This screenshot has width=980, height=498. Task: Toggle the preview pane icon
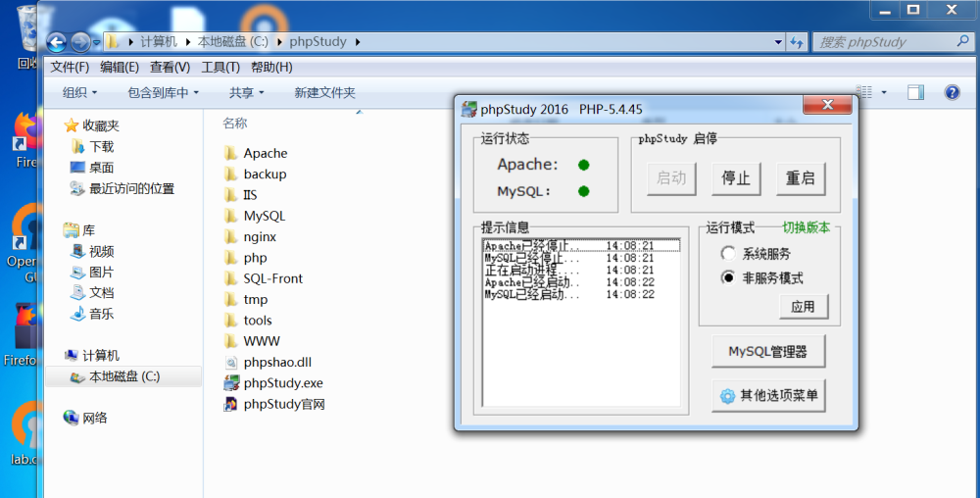coord(915,92)
